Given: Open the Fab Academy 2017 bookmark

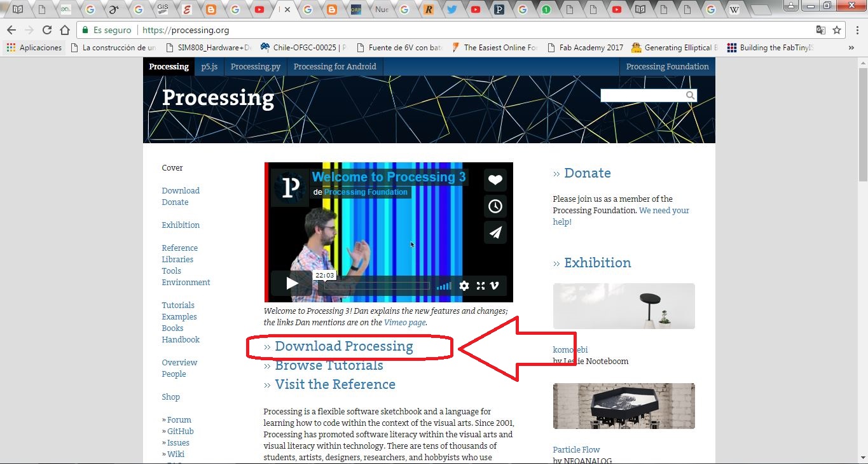Looking at the screenshot, I should click(x=585, y=48).
